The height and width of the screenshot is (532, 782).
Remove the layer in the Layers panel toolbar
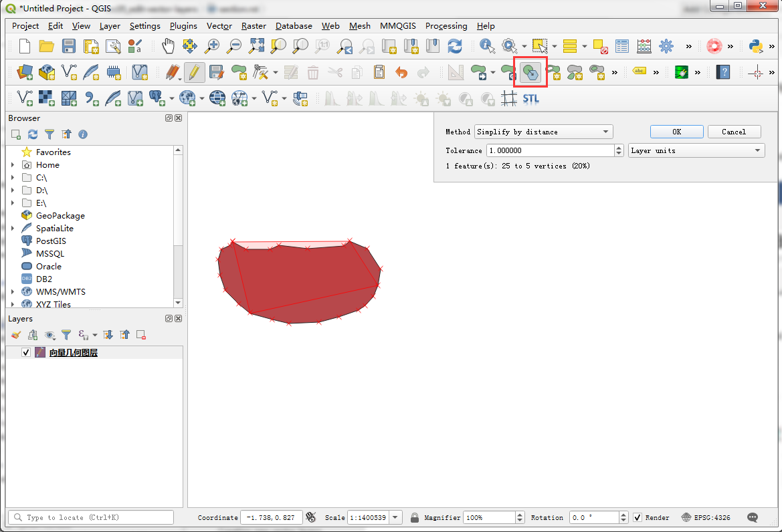[x=141, y=335]
